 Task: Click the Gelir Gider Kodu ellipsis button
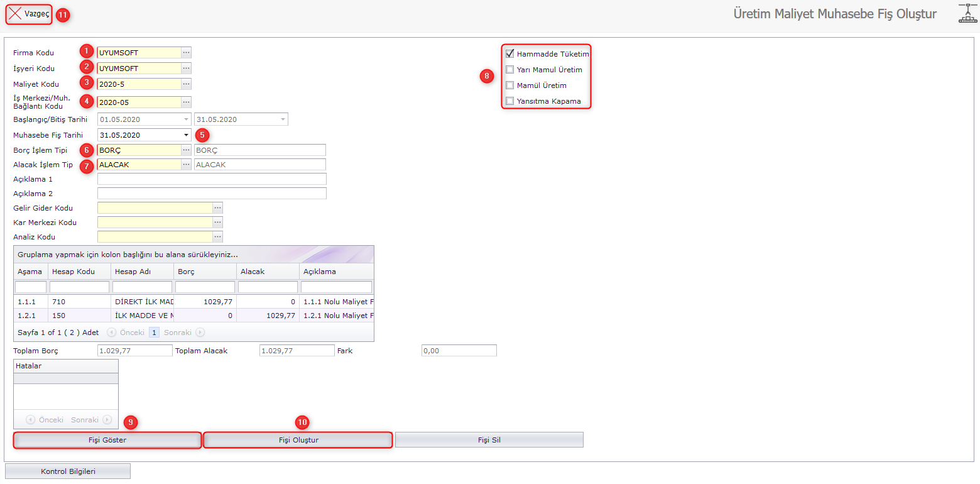(217, 208)
